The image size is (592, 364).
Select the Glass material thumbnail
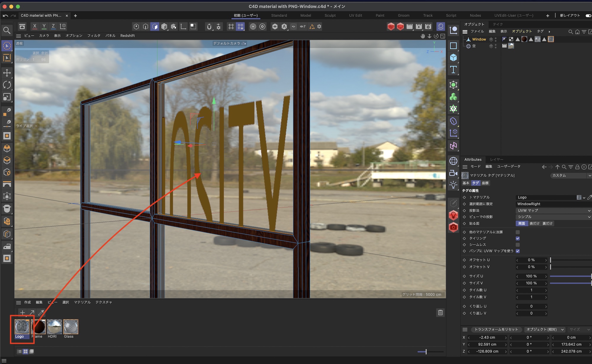coord(70,327)
